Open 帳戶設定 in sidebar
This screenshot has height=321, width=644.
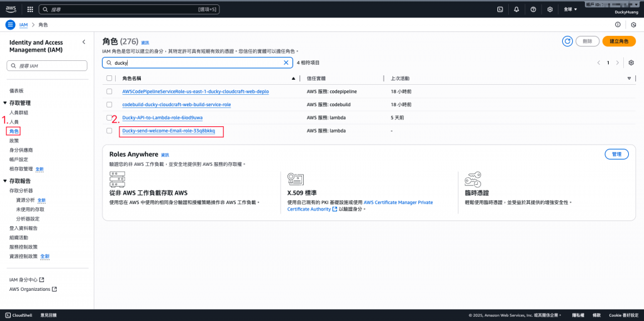[18, 160]
